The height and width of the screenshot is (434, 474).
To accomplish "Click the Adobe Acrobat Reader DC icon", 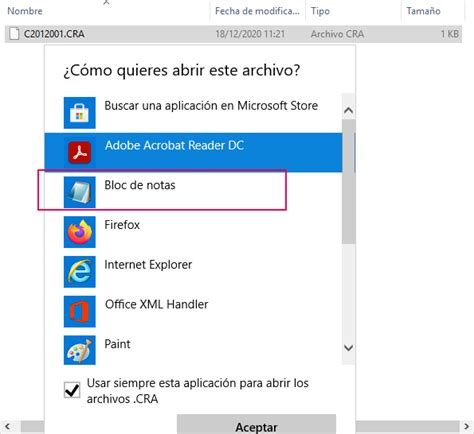I will 79,153.
